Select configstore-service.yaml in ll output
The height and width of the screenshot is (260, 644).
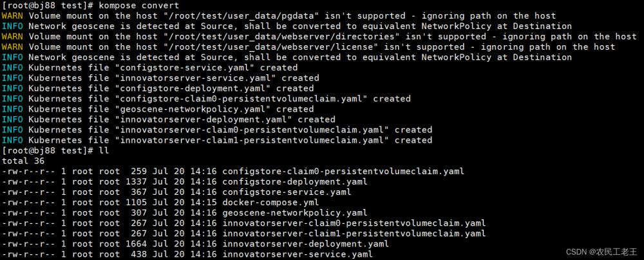(287, 192)
